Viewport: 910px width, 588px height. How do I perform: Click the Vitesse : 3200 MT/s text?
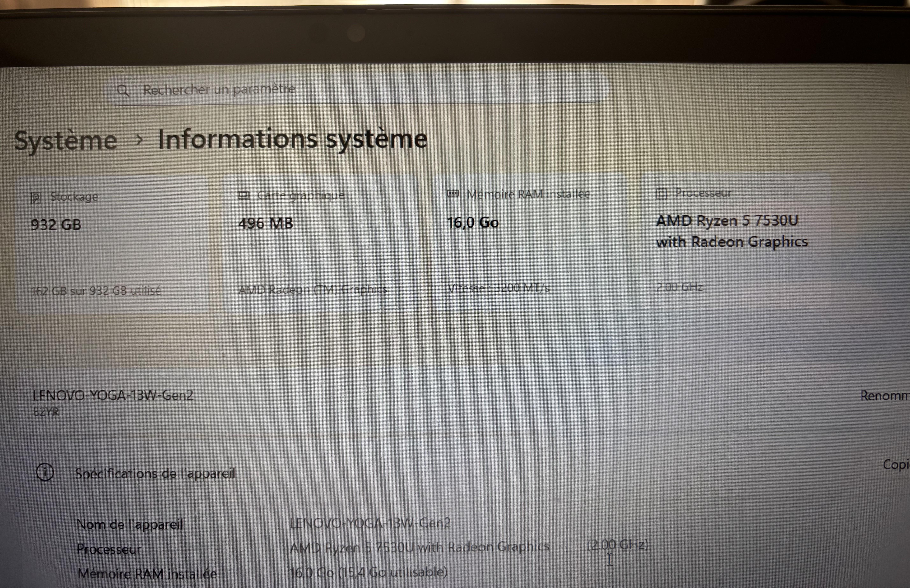[498, 288]
